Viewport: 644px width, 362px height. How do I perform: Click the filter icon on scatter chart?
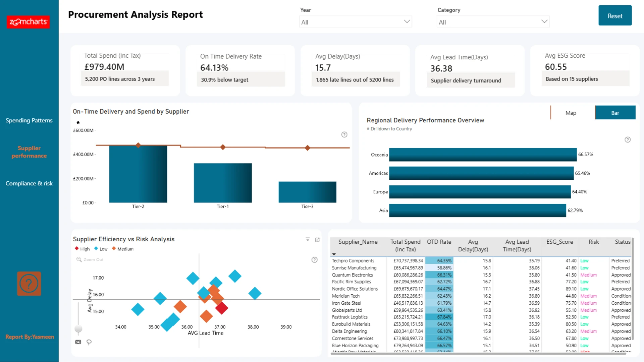pos(308,239)
